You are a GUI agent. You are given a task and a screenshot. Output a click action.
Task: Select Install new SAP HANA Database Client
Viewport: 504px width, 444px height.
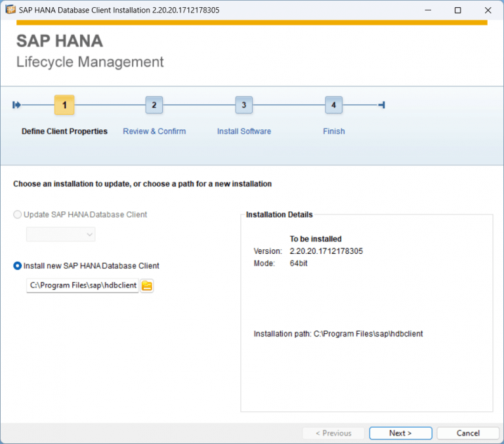point(18,266)
